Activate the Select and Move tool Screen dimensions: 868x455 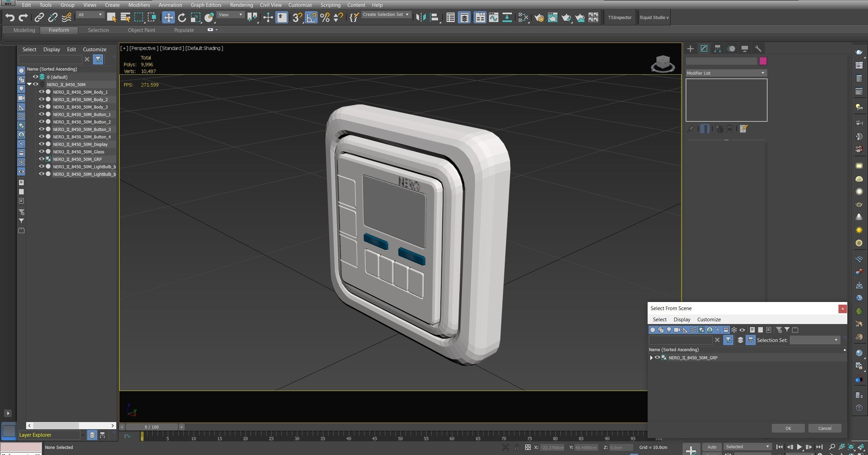tap(168, 17)
